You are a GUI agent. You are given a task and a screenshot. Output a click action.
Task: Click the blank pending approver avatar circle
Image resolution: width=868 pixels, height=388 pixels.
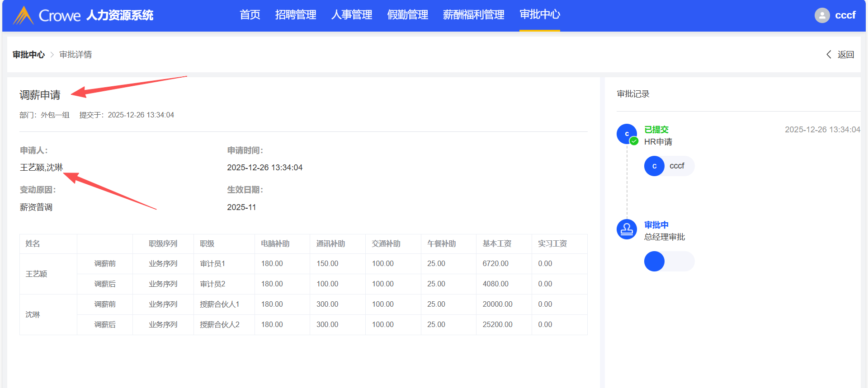pyautogui.click(x=654, y=262)
